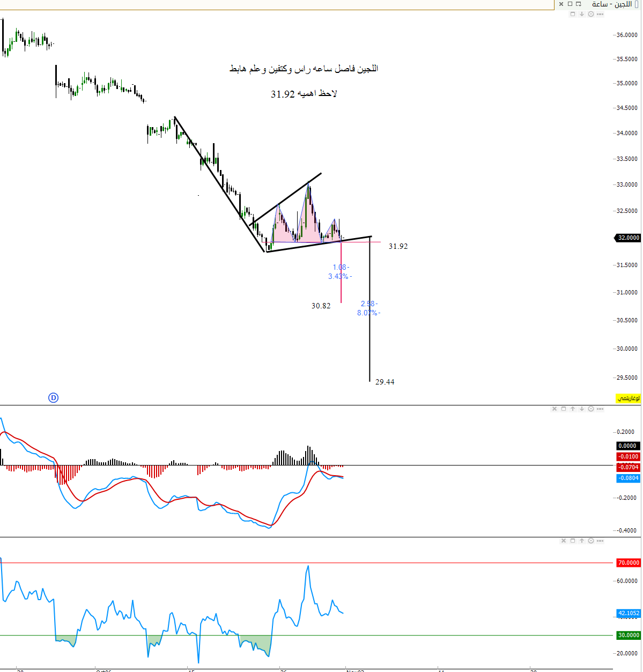Toggle the logarithmic scale yellow label
The width and height of the screenshot is (643, 672).
pyautogui.click(x=627, y=398)
